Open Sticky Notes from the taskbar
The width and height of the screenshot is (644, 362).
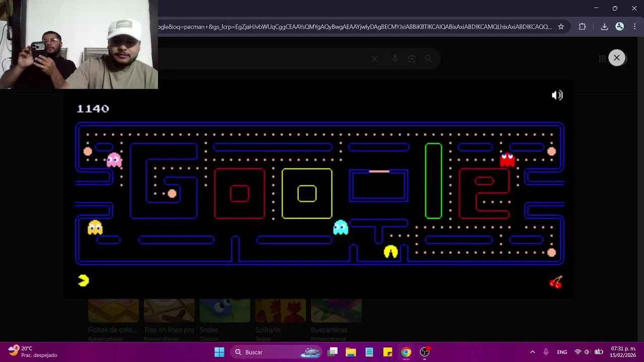coord(387,352)
